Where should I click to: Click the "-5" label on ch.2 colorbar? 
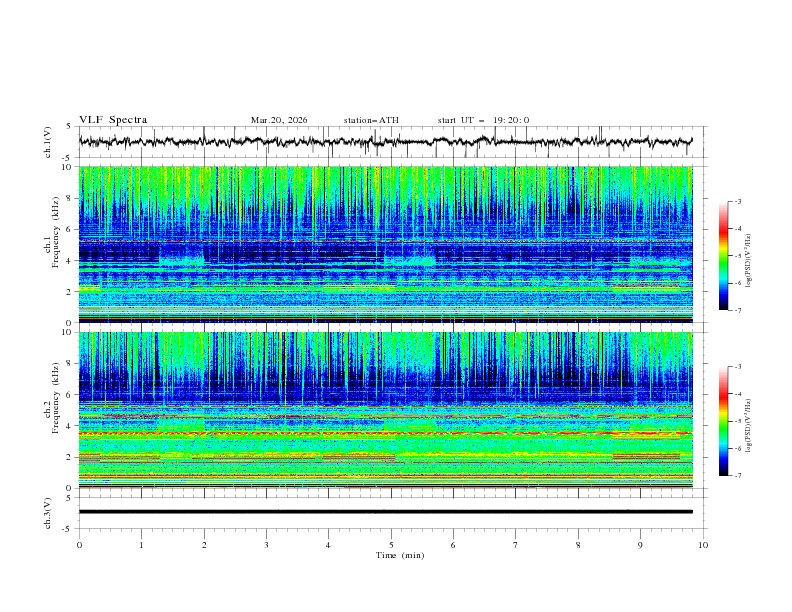tap(737, 421)
